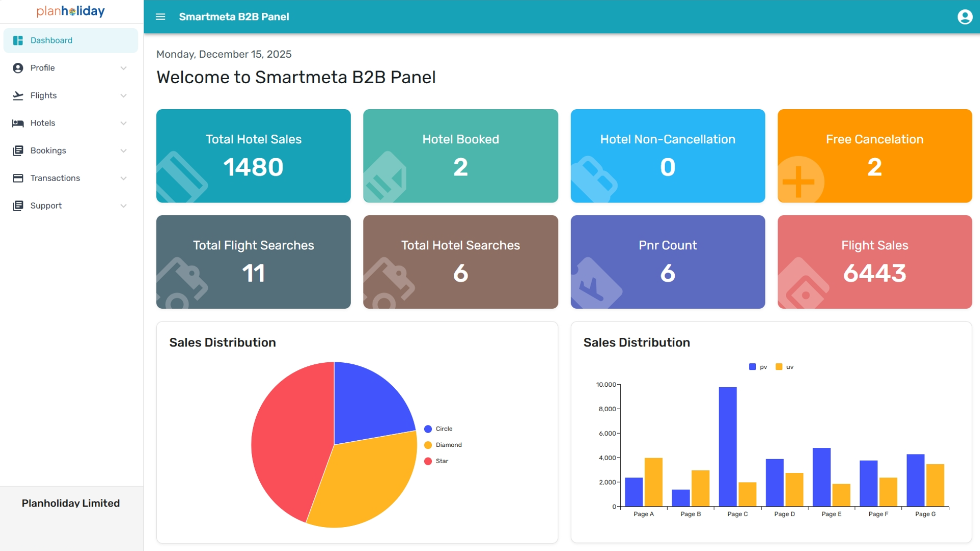Click the Transactions card icon in sidebar
Viewport: 980px width, 551px height.
click(x=18, y=178)
